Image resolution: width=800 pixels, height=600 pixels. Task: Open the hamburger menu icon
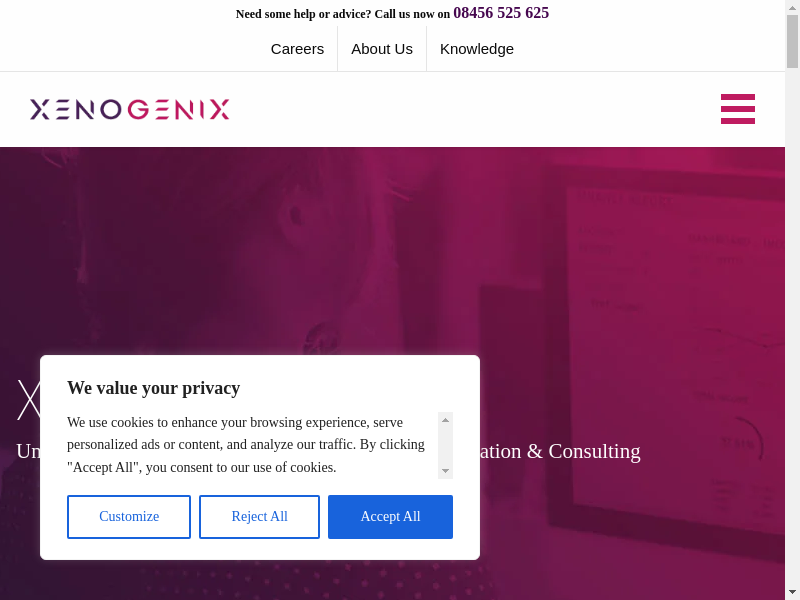click(738, 109)
